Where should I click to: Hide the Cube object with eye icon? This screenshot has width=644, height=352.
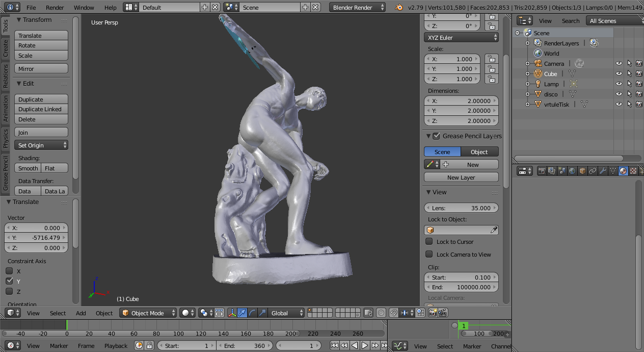pos(619,74)
